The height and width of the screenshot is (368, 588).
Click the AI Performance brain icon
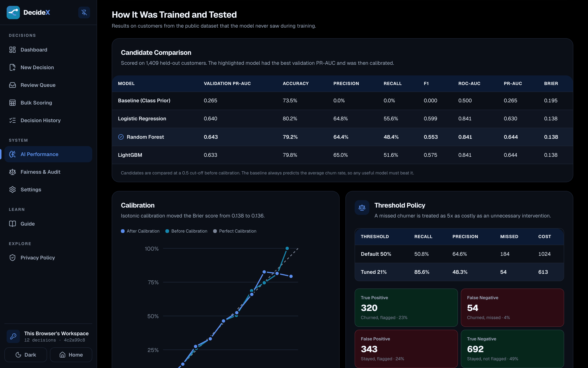click(12, 154)
